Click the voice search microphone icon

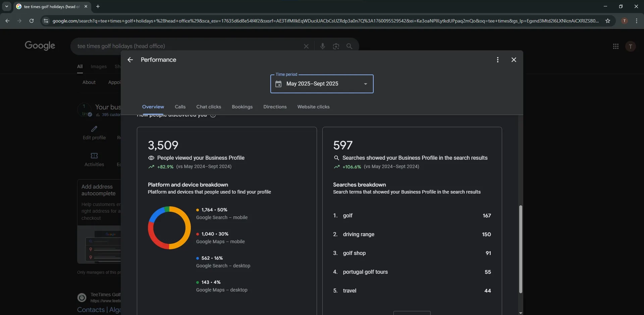(323, 46)
